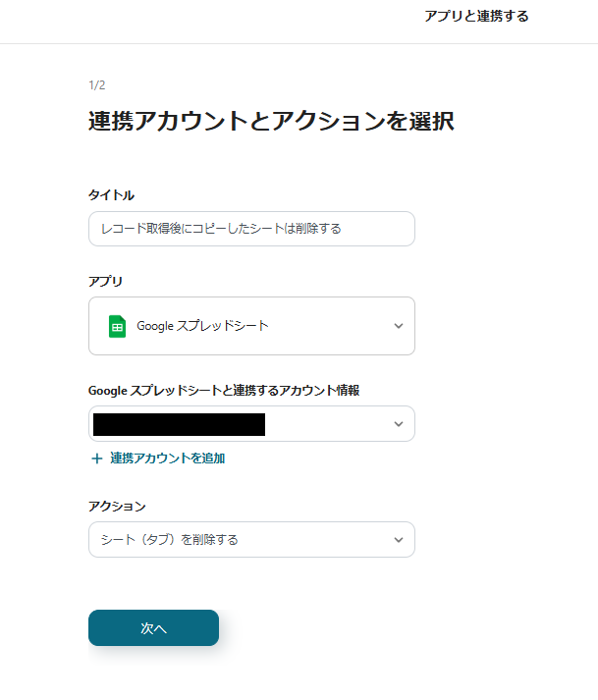Select the アプリと連携する header tab
The image size is (598, 700).
click(x=476, y=16)
